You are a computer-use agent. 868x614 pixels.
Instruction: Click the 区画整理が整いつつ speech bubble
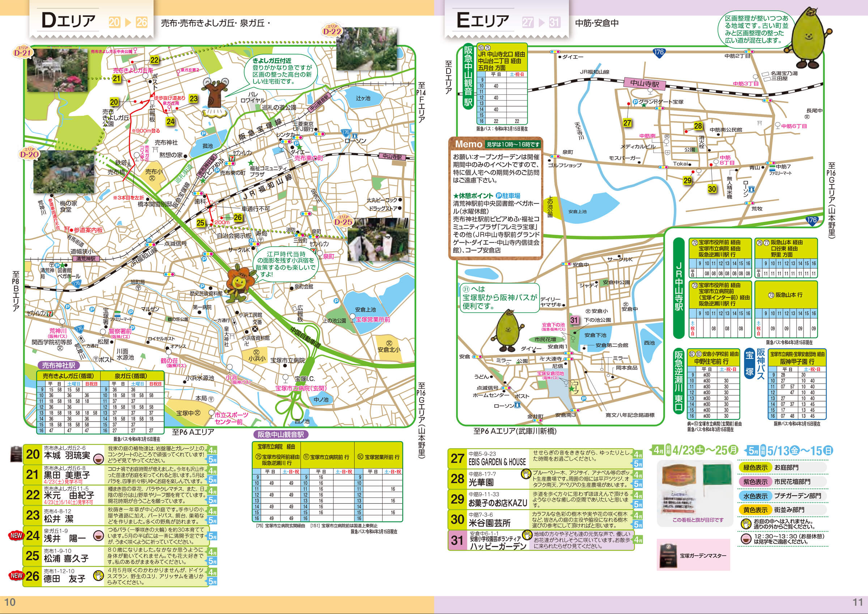click(x=756, y=29)
